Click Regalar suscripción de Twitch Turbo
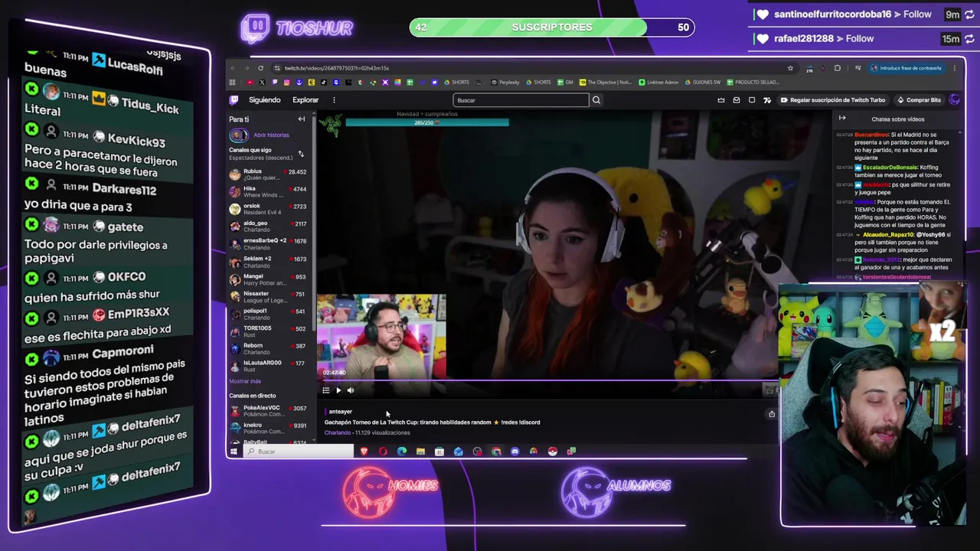This screenshot has width=980, height=551. point(832,100)
